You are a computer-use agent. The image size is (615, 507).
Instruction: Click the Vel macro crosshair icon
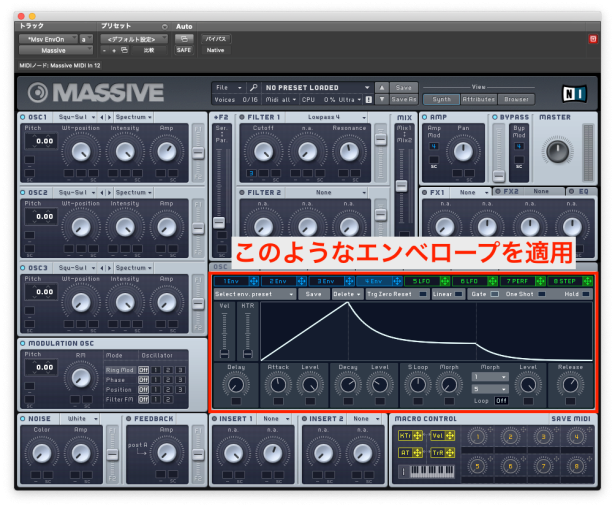coord(449,436)
